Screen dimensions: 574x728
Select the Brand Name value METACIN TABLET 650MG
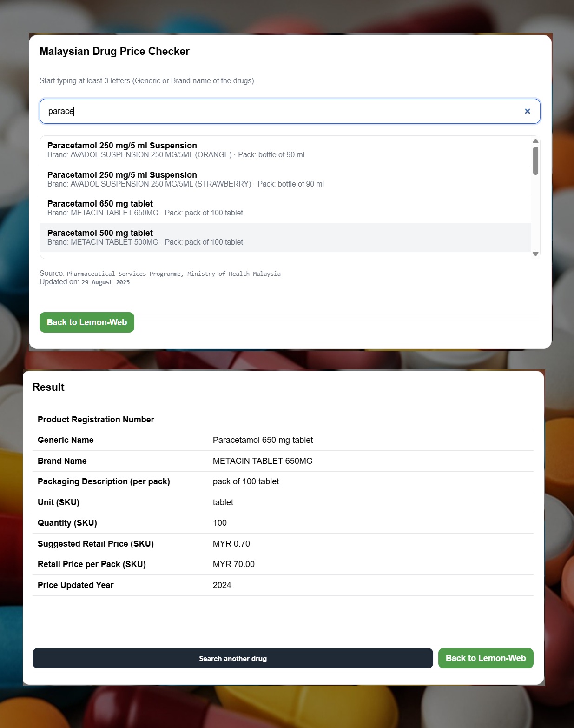tap(263, 461)
